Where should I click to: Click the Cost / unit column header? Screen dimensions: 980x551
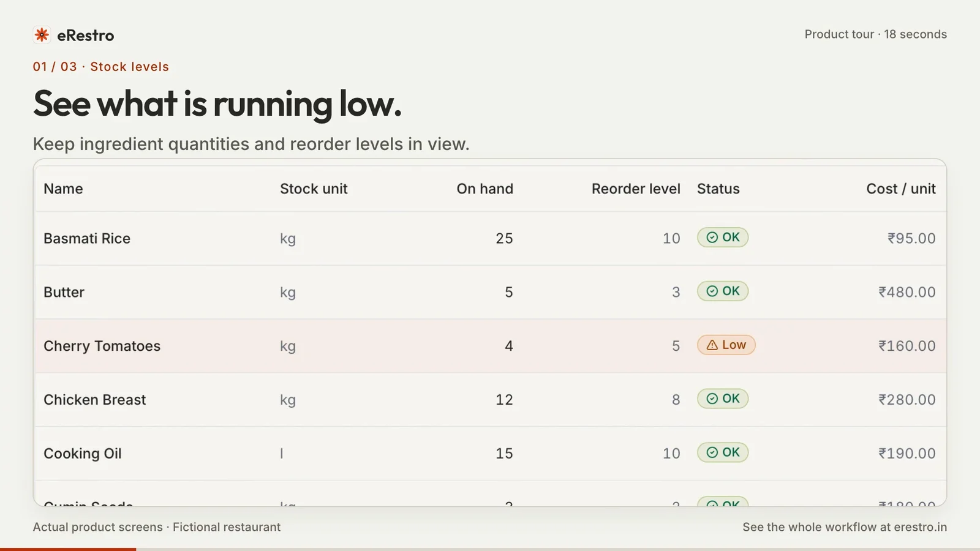[901, 189]
